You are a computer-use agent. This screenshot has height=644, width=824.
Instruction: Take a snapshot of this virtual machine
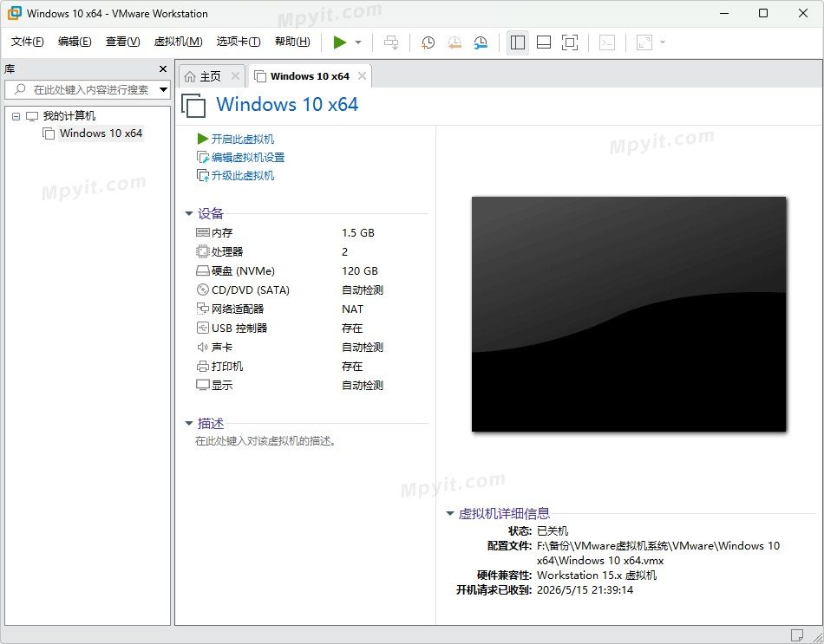pos(428,42)
